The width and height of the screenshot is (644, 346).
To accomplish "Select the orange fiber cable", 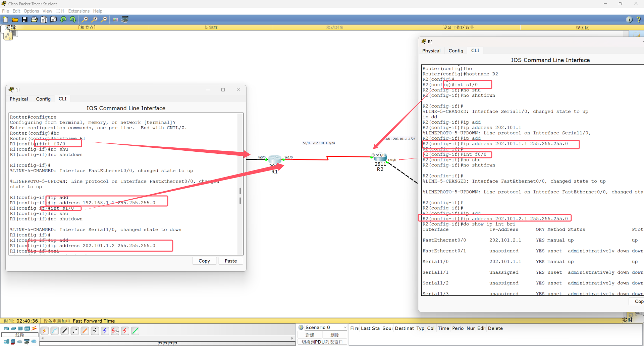I will (x=85, y=331).
